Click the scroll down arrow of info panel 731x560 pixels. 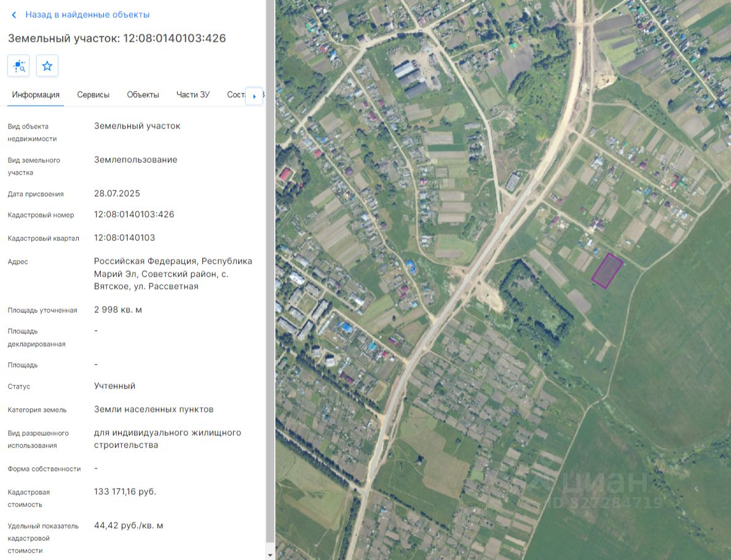270,555
